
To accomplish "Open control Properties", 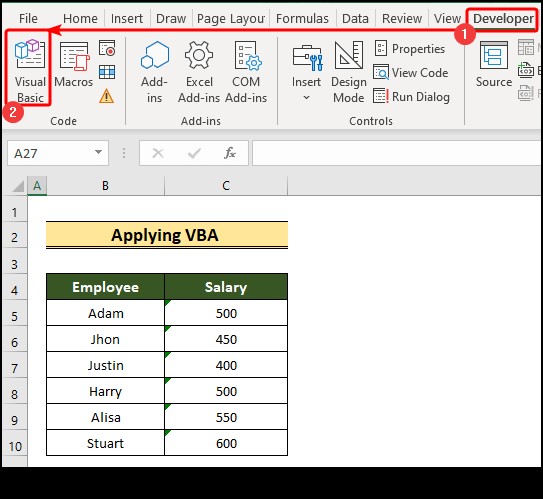I will point(410,48).
